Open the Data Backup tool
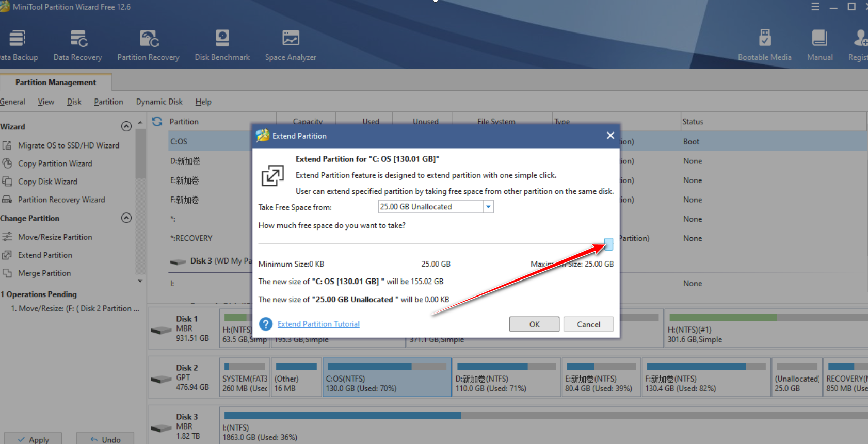The width and height of the screenshot is (868, 444). click(19, 45)
